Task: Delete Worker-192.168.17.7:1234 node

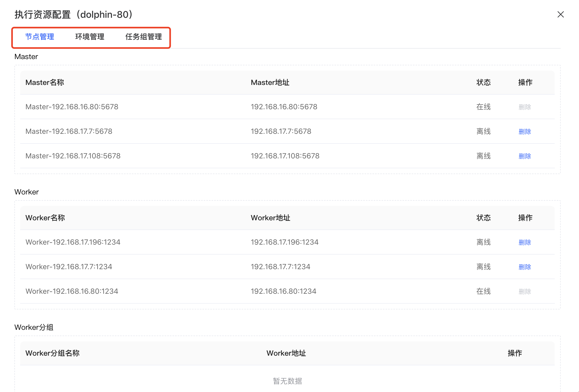Action: (525, 267)
